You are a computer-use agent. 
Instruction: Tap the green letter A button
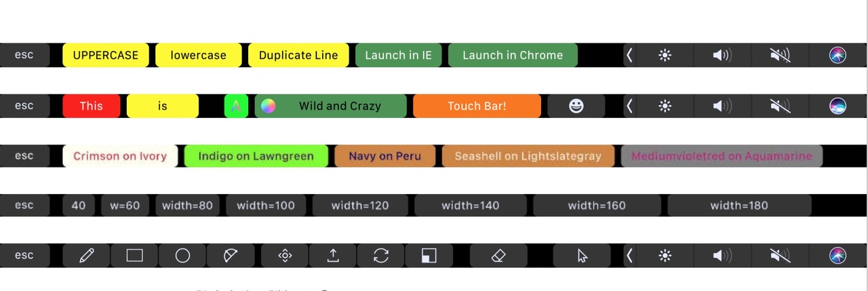(x=236, y=106)
